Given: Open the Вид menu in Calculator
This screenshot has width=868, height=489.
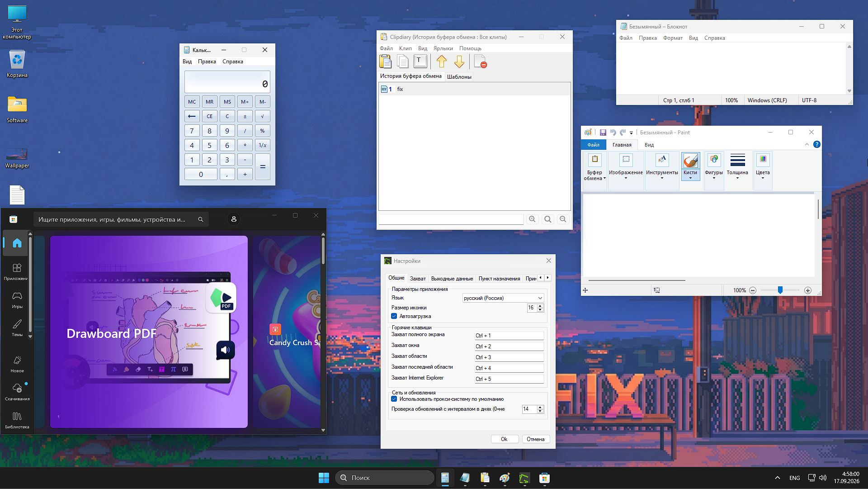Looking at the screenshot, I should 187,62.
